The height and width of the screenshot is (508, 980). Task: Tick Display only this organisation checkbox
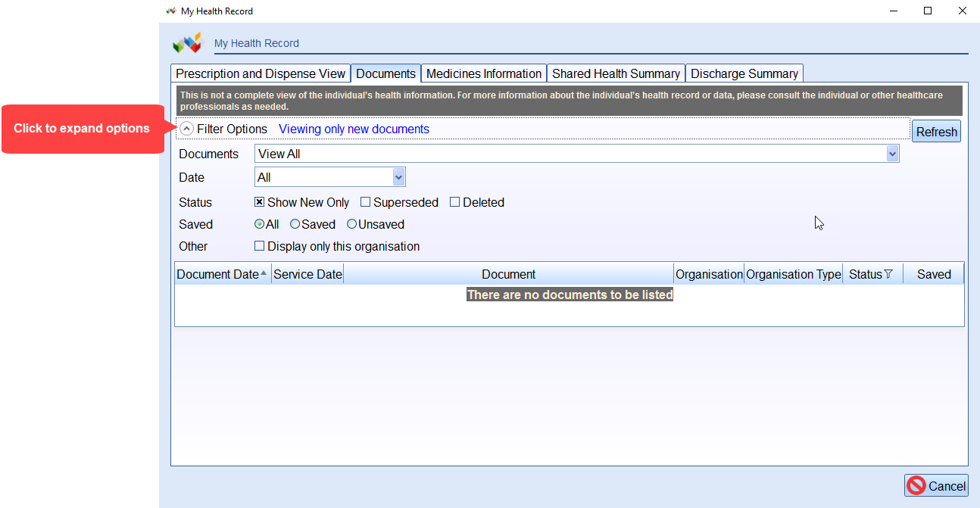(x=260, y=246)
